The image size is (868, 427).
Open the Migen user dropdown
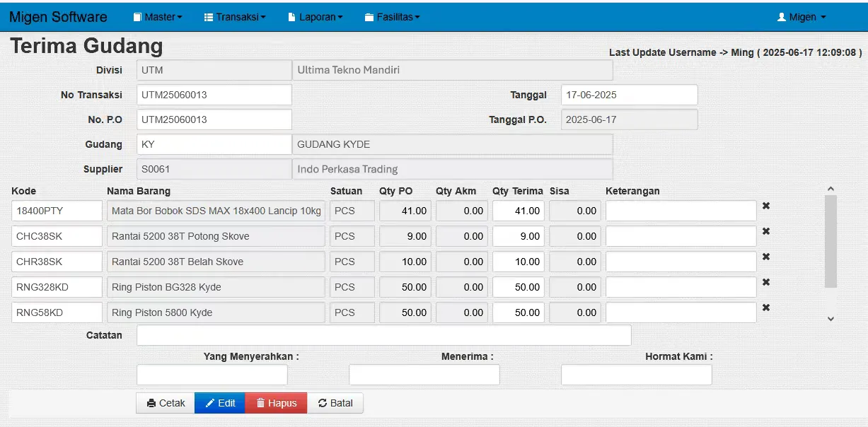coord(802,17)
